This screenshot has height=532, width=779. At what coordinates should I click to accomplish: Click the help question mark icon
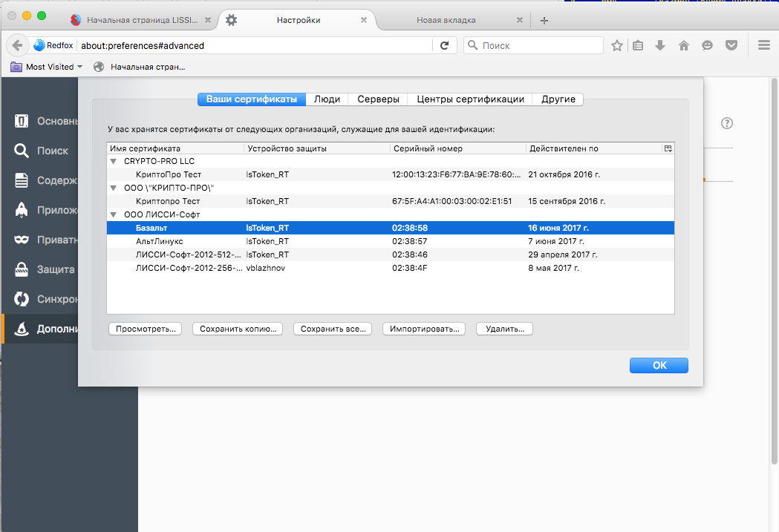(x=727, y=123)
